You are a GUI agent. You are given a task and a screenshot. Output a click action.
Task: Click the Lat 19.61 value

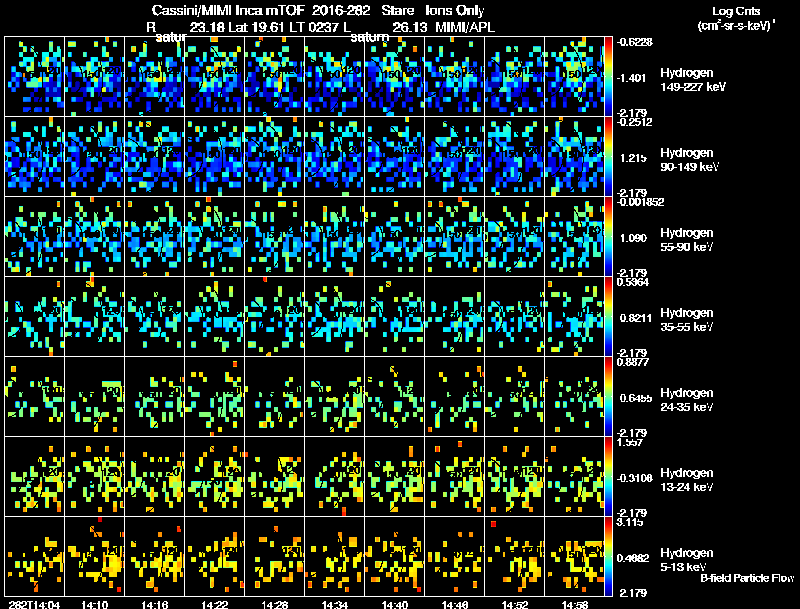[257, 27]
